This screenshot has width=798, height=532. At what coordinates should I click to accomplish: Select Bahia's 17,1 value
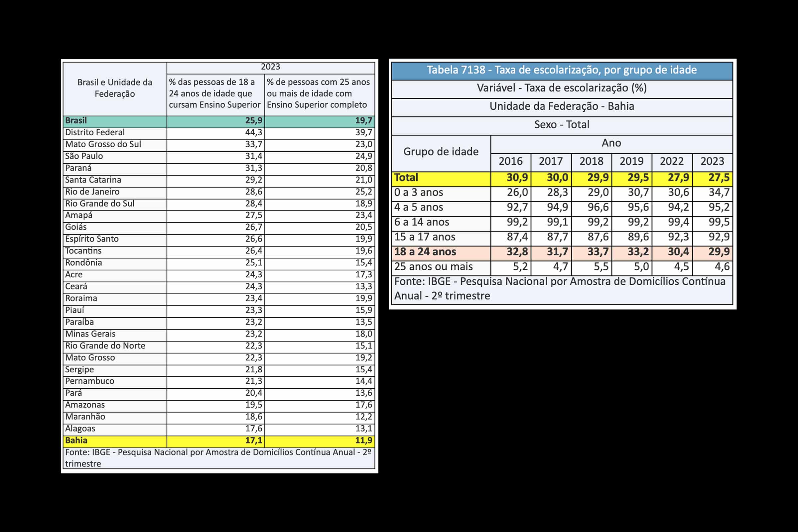tap(254, 440)
